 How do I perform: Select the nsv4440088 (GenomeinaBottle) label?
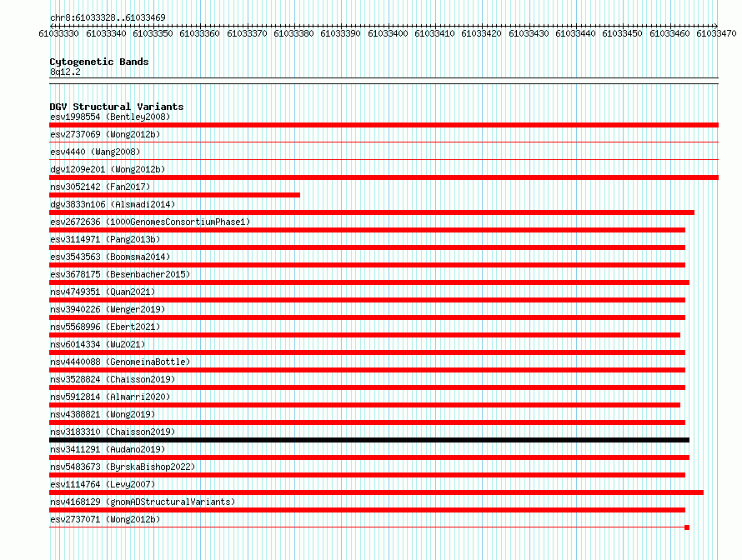[x=120, y=362]
